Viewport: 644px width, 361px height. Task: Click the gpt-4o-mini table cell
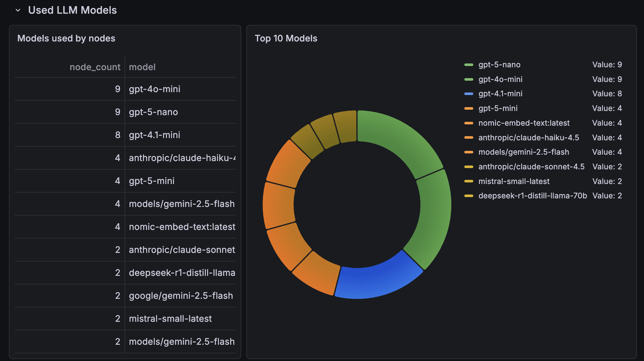[154, 89]
